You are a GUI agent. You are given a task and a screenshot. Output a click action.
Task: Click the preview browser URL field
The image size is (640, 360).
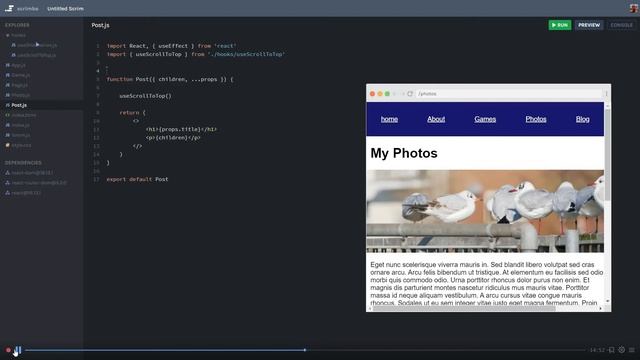508,94
